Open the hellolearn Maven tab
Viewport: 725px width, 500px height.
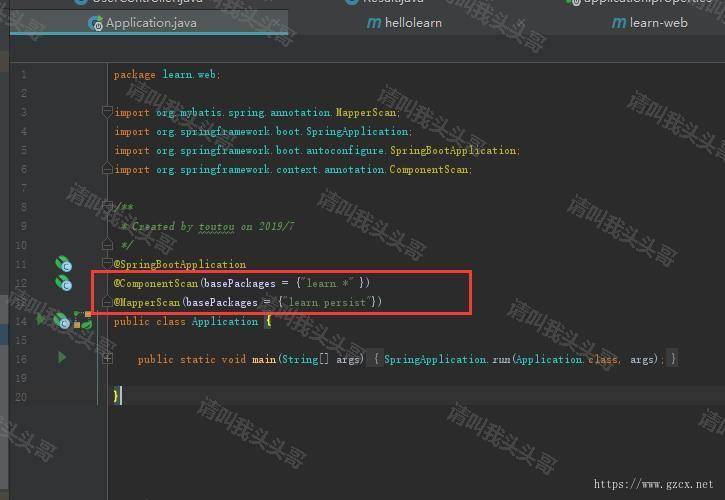pyautogui.click(x=404, y=23)
